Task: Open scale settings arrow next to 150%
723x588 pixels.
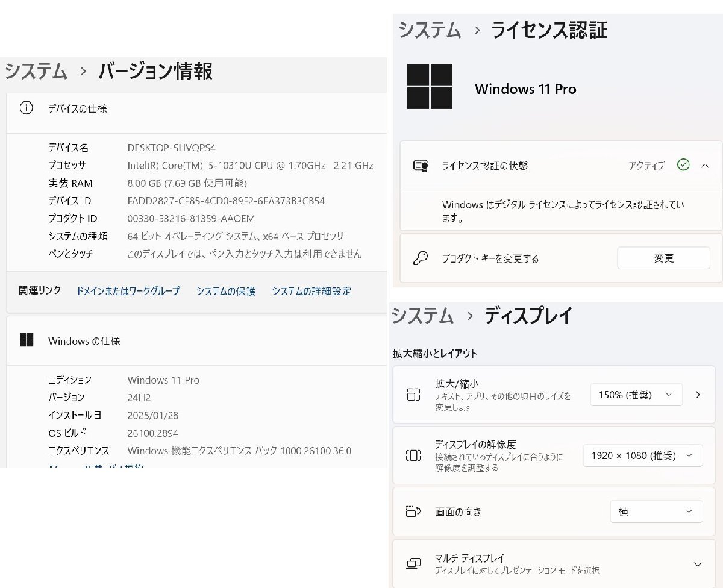Action: coord(698,395)
